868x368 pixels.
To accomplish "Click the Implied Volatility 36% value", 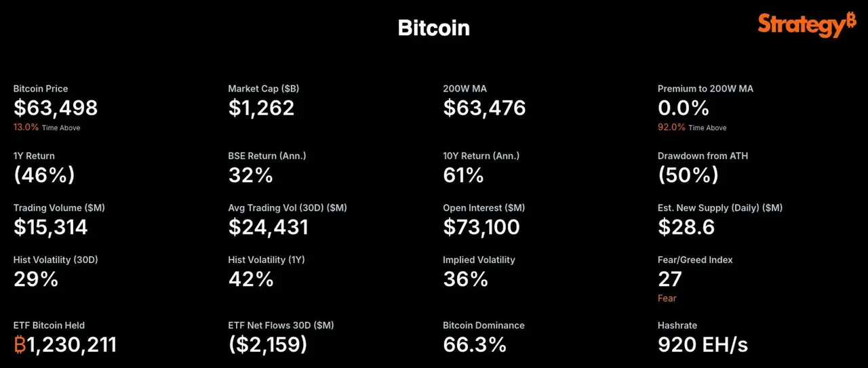I will click(x=465, y=279).
